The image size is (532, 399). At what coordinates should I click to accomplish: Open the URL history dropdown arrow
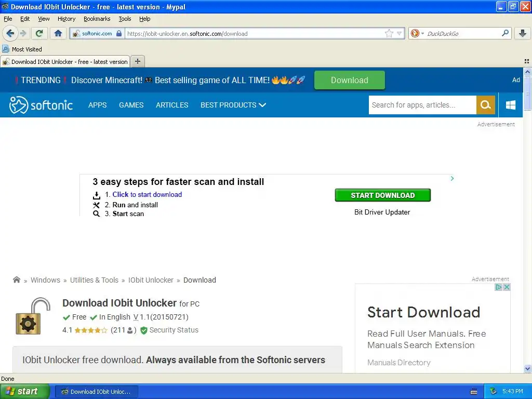[x=400, y=33]
